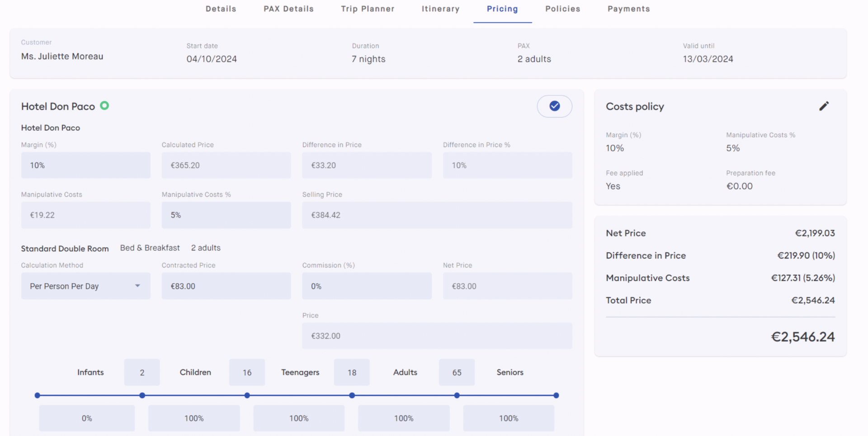Click the Infants slider endpoint dot
The image size is (868, 436).
click(37, 395)
